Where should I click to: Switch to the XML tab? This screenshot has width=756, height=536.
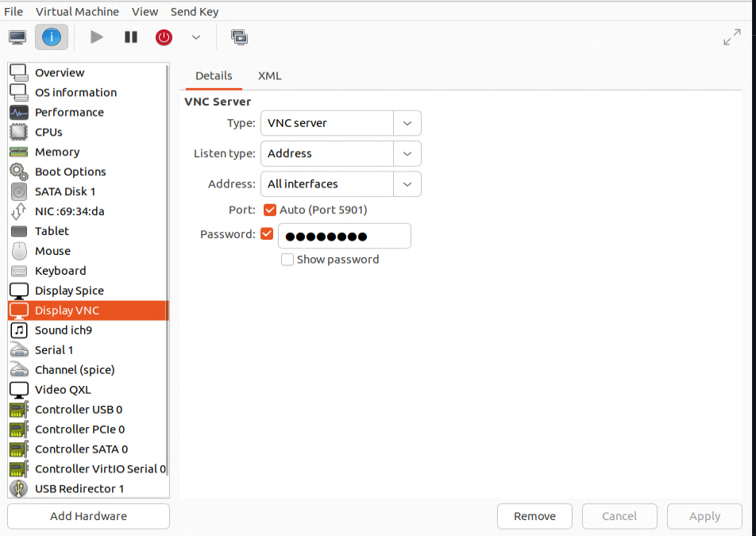click(269, 75)
